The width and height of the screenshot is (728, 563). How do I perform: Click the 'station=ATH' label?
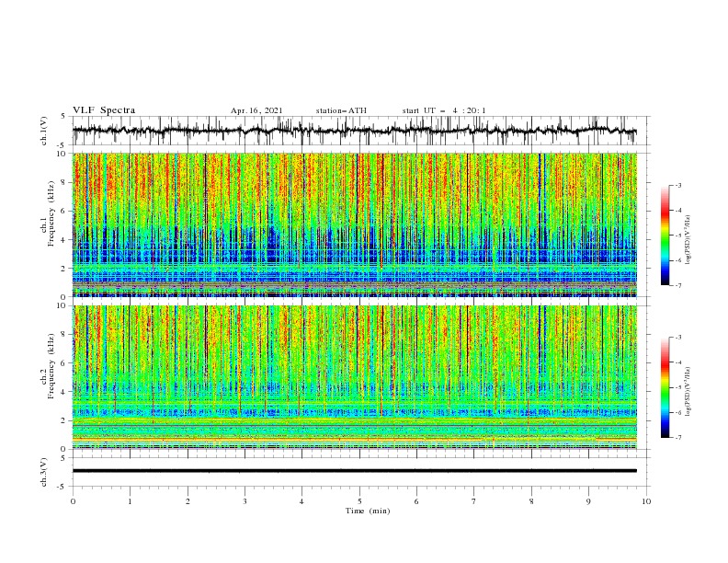(341, 110)
